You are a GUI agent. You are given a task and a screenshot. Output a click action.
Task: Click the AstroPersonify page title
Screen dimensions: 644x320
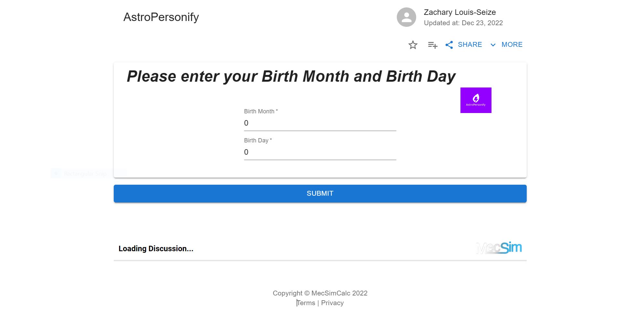tap(161, 17)
